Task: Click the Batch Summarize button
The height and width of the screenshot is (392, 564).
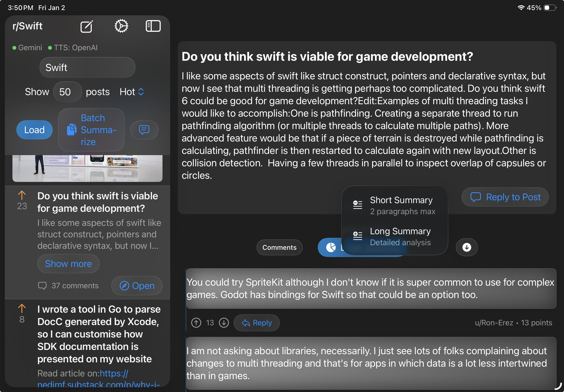Action: point(91,130)
